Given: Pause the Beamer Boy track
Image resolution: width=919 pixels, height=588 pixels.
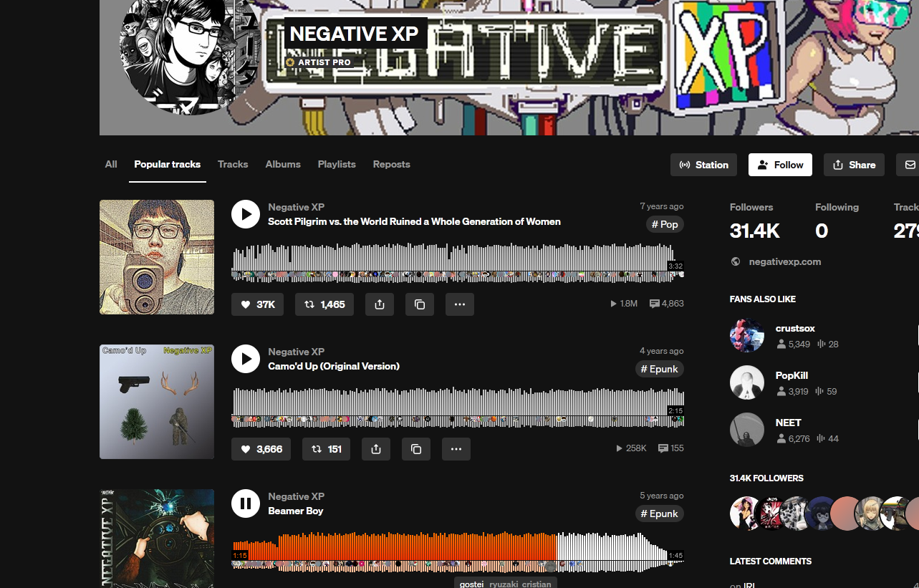Looking at the screenshot, I should click(x=246, y=503).
